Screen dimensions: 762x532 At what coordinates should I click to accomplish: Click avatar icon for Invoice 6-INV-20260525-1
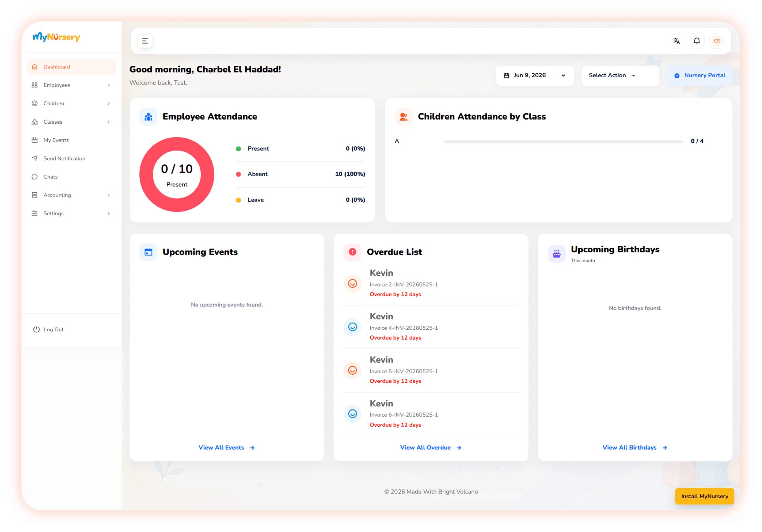[x=352, y=414]
